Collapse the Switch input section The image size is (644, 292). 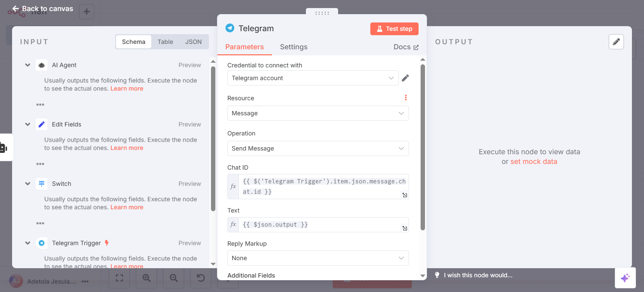(28, 184)
